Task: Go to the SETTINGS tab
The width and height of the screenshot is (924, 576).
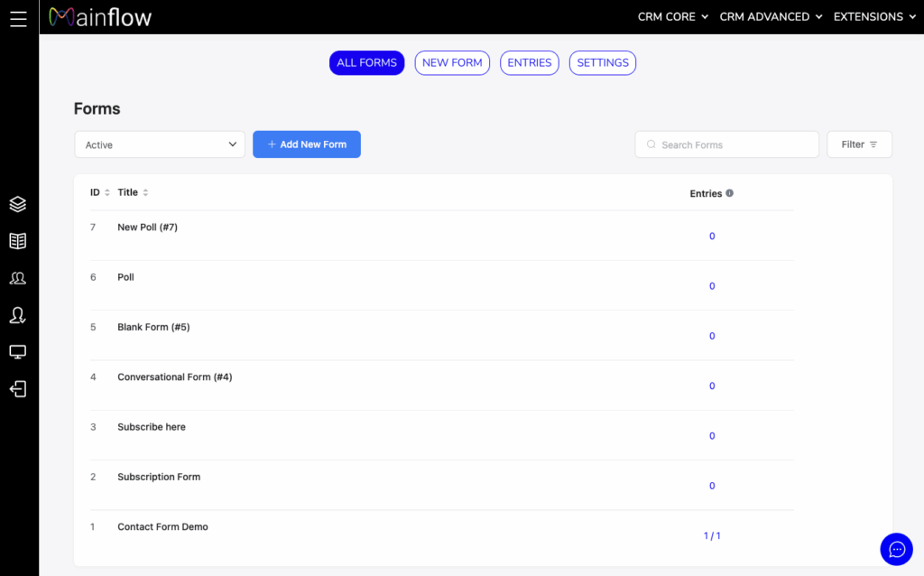Action: [x=603, y=63]
